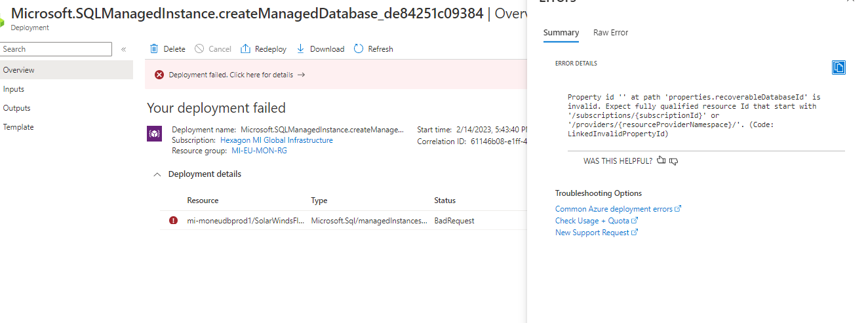This screenshot has height=323, width=868.
Task: Click the Start time value
Action: [x=491, y=130]
